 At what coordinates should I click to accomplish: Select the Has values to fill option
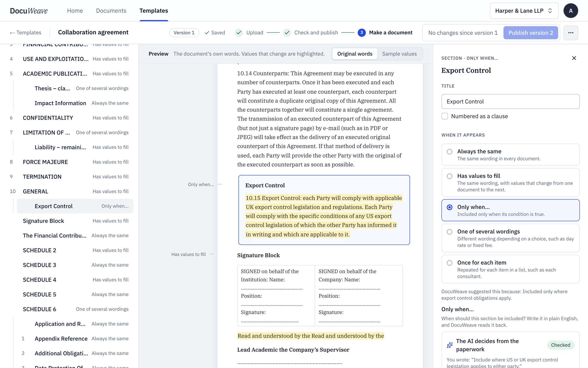click(x=510, y=182)
